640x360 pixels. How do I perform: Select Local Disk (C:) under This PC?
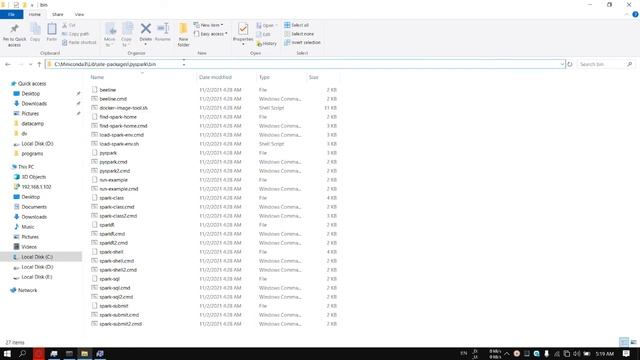pos(37,257)
